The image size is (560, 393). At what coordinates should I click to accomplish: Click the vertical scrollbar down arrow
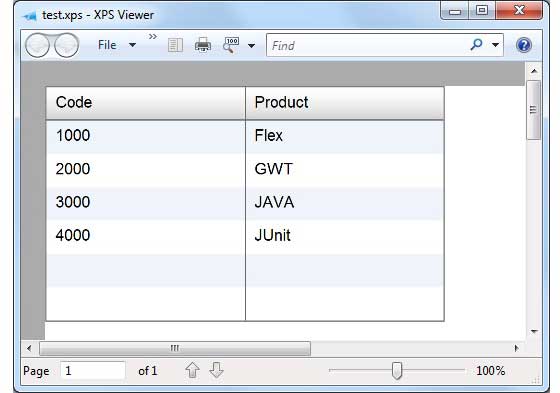pos(534,332)
